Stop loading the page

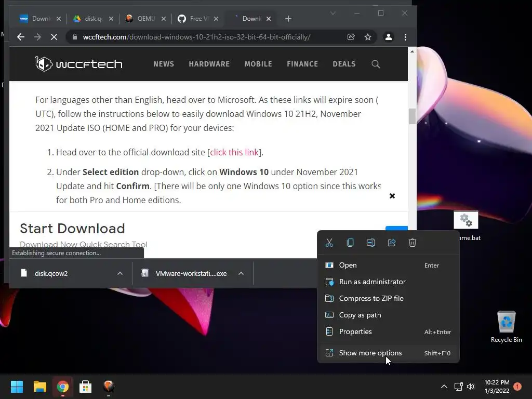(x=54, y=37)
